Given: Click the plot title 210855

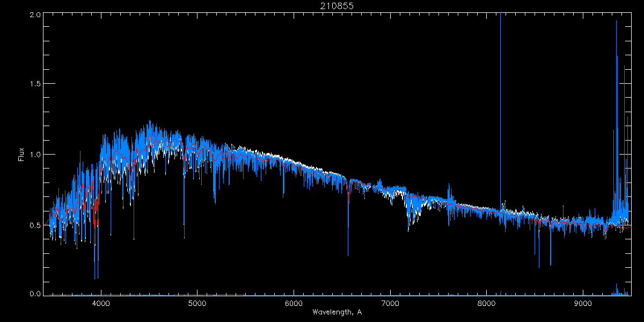Looking at the screenshot, I should (x=337, y=6).
